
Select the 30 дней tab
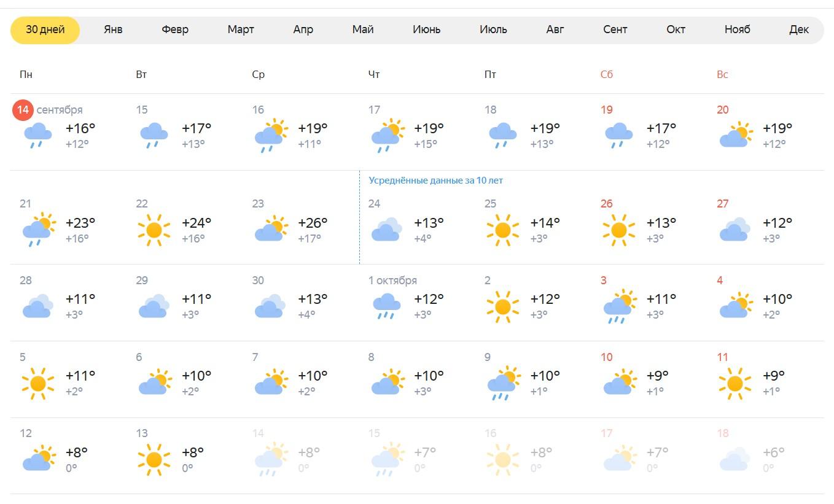(45, 29)
